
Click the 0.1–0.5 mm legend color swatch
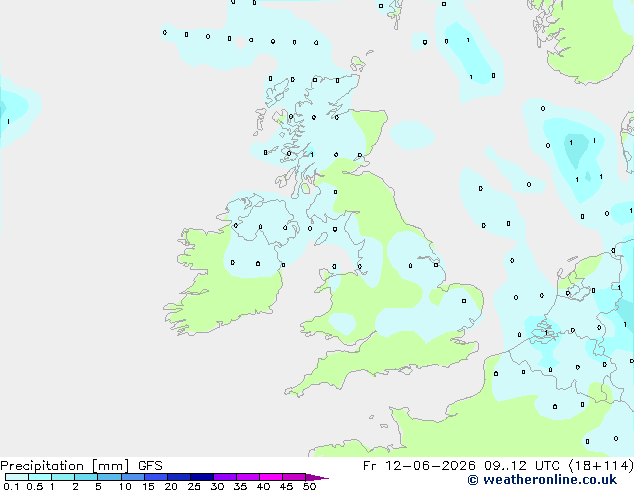17,477
